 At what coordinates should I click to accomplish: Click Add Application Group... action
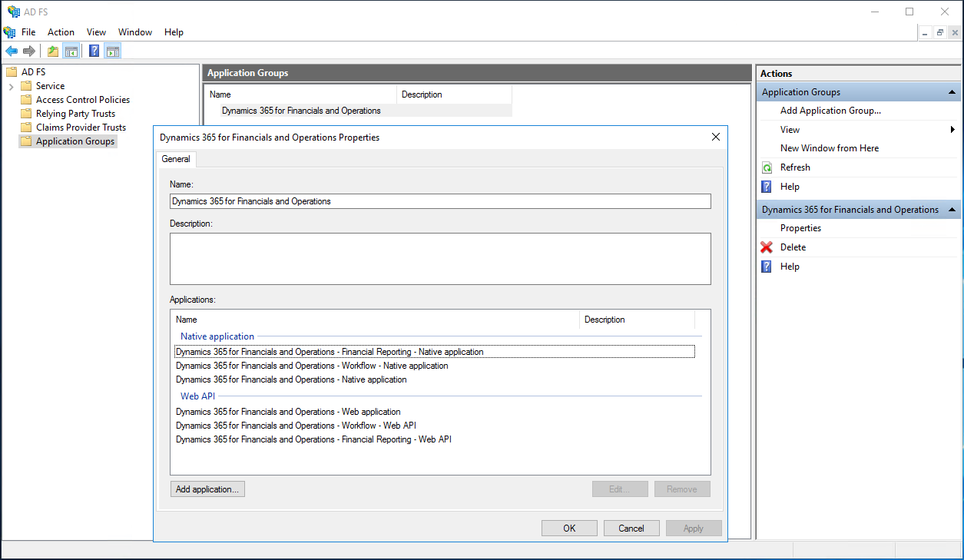(830, 111)
